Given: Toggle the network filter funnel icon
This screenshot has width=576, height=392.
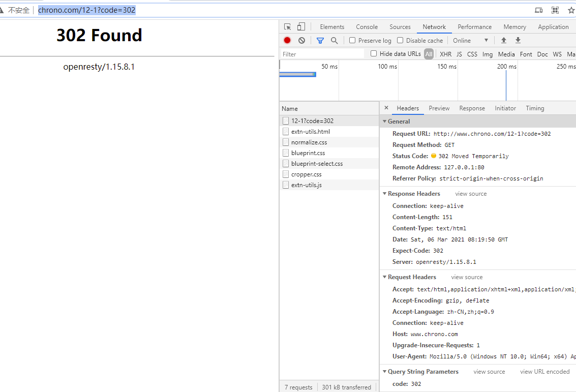Looking at the screenshot, I should click(320, 41).
